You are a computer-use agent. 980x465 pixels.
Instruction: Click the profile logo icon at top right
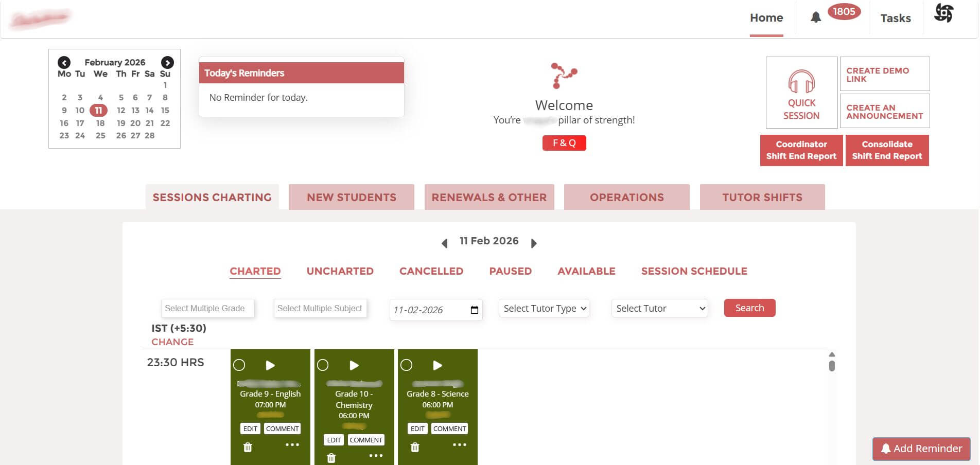(x=943, y=13)
